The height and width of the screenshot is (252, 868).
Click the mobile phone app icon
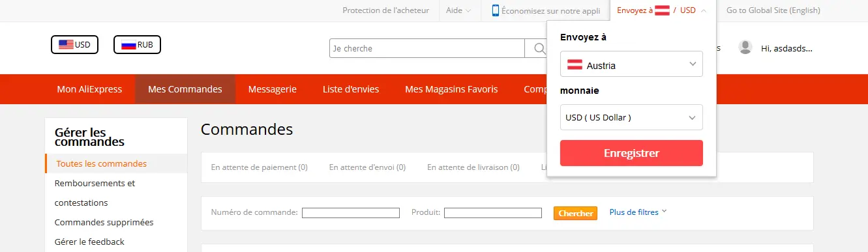[495, 10]
